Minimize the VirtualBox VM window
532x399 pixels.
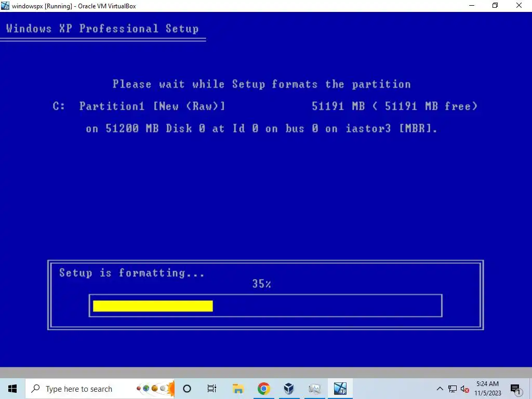pyautogui.click(x=472, y=6)
